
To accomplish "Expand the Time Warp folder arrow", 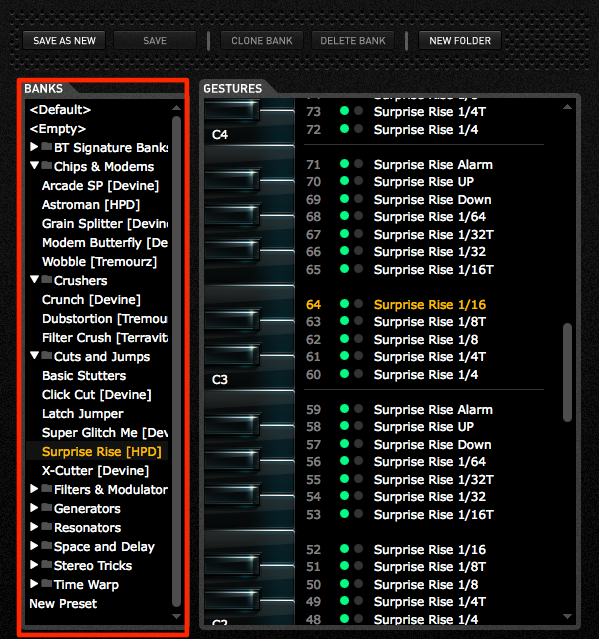I will (34, 584).
